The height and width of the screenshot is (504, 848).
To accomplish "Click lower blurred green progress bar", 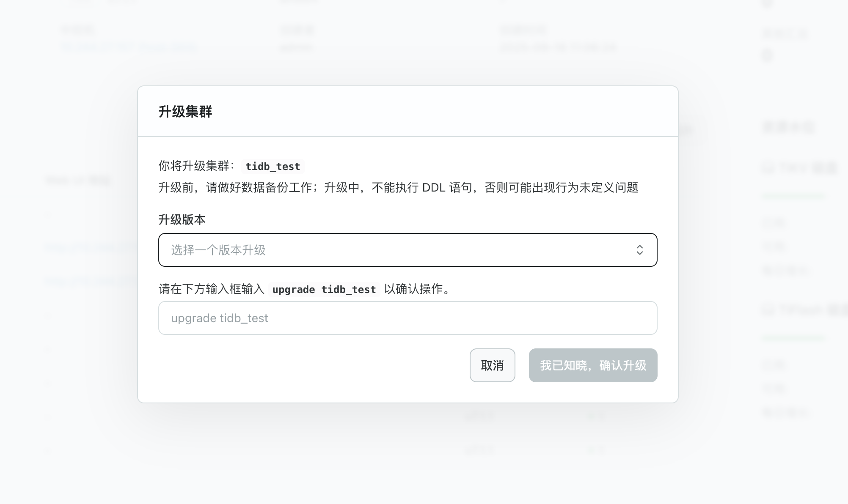I will (x=792, y=338).
